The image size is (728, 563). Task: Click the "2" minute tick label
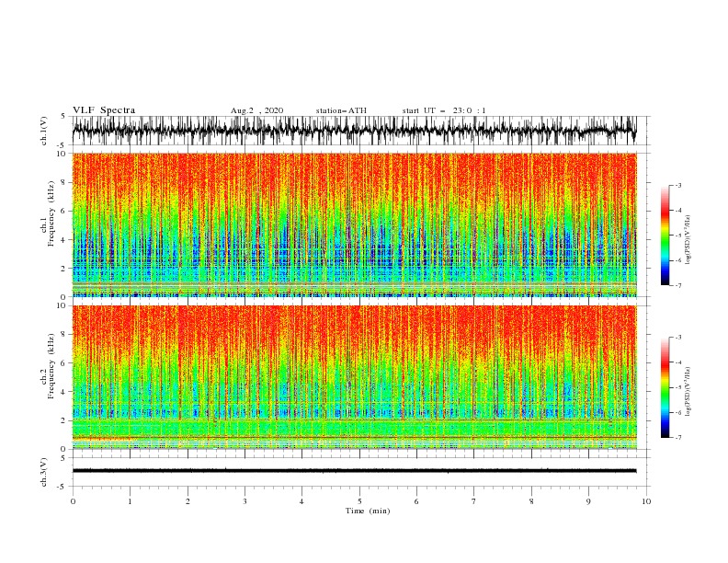(x=188, y=501)
